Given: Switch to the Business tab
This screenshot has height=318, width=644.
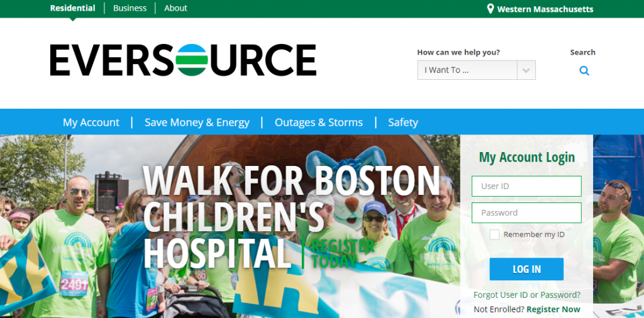Looking at the screenshot, I should tap(130, 8).
